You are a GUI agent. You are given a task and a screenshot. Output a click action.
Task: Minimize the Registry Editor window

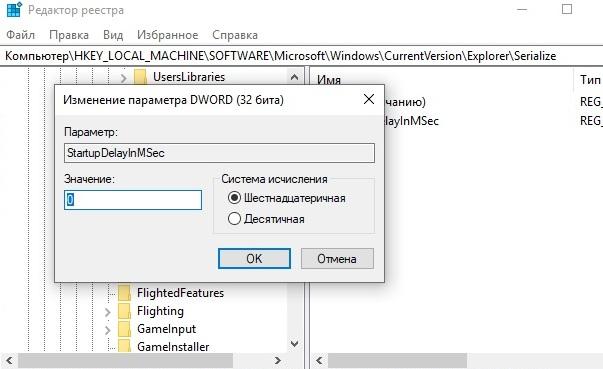522,10
